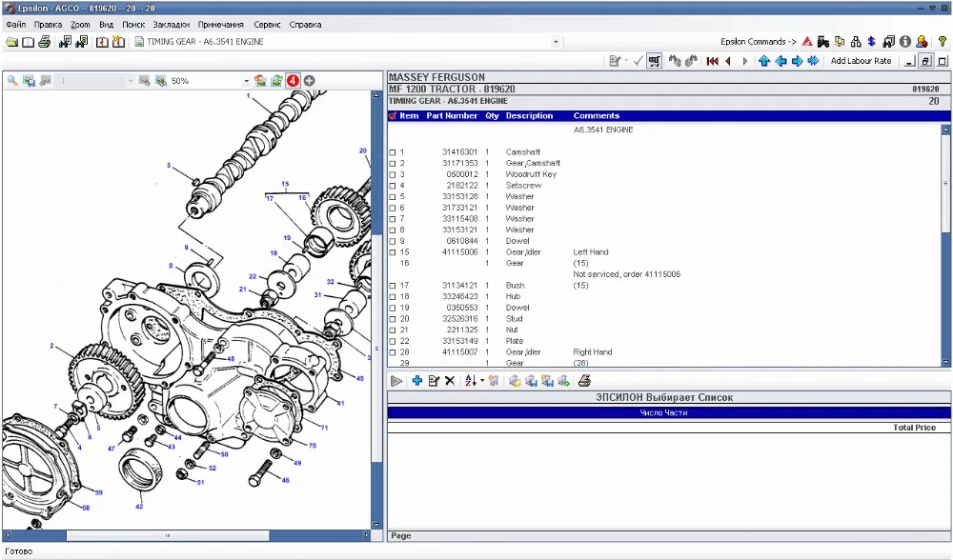Click the blue up arrow navigation icon
This screenshot has width=953, height=560.
764,61
